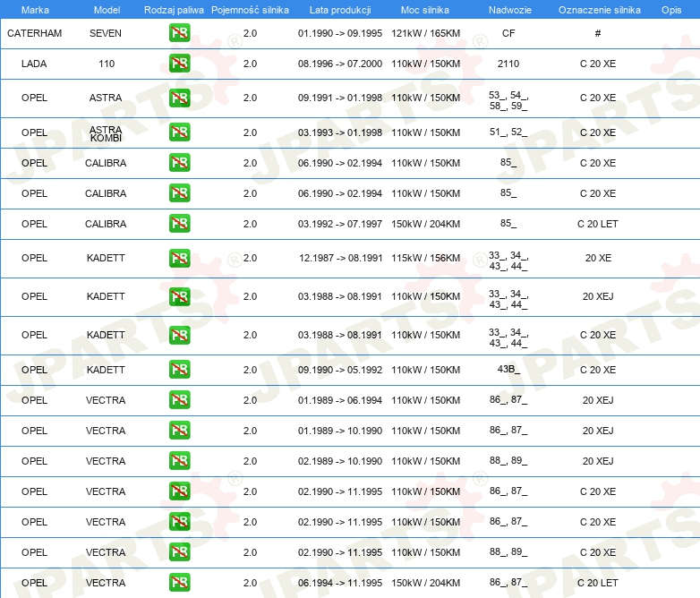Select the Moc silnika column header
Image resolution: width=700 pixels, height=598 pixels.
click(424, 9)
